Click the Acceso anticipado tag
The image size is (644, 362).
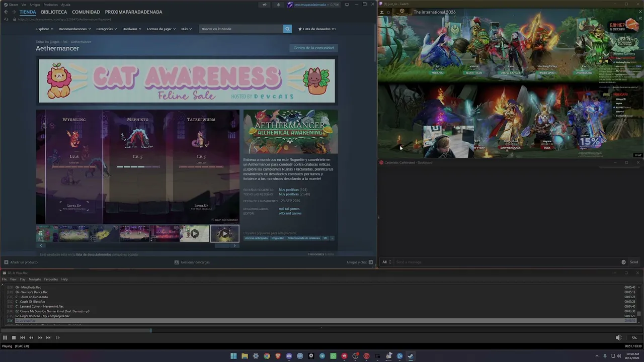click(257, 238)
